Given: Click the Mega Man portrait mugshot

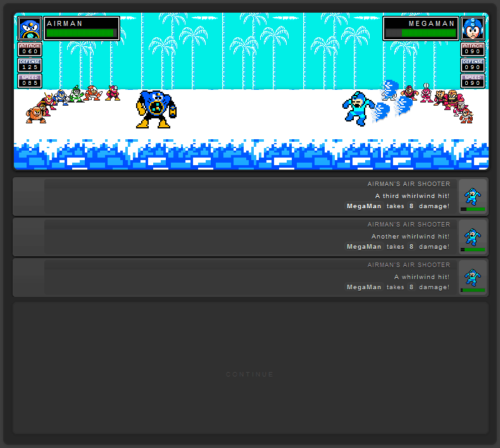Looking at the screenshot, I should 473,28.
